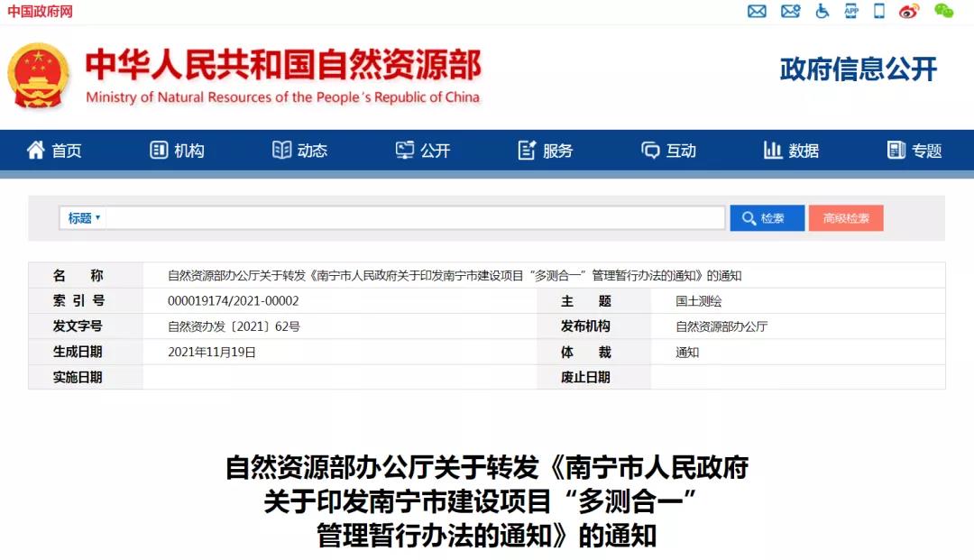Expand the 标题 search field dropdown
The image size is (974, 560).
pyautogui.click(x=82, y=216)
